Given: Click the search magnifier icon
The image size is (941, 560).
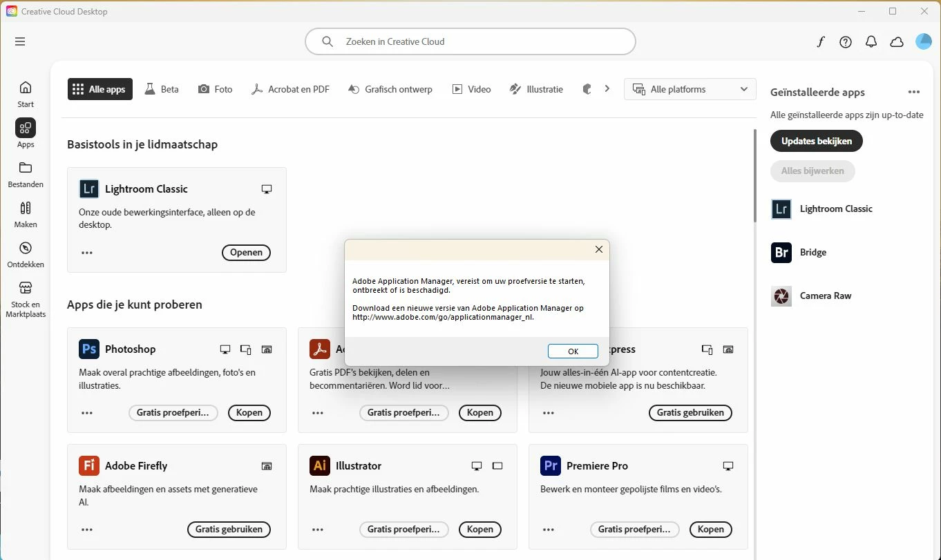Looking at the screenshot, I should [328, 41].
